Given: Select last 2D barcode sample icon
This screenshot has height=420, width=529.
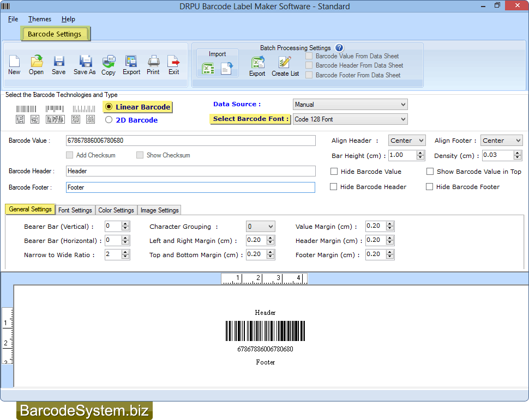Looking at the screenshot, I should click(x=91, y=119).
